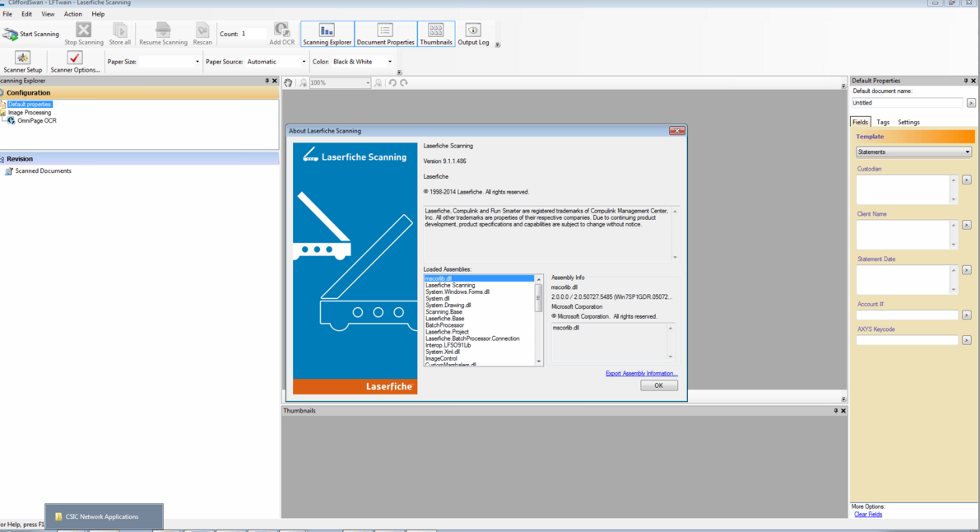Click the Stop Scanning icon
980x532 pixels.
tap(84, 30)
